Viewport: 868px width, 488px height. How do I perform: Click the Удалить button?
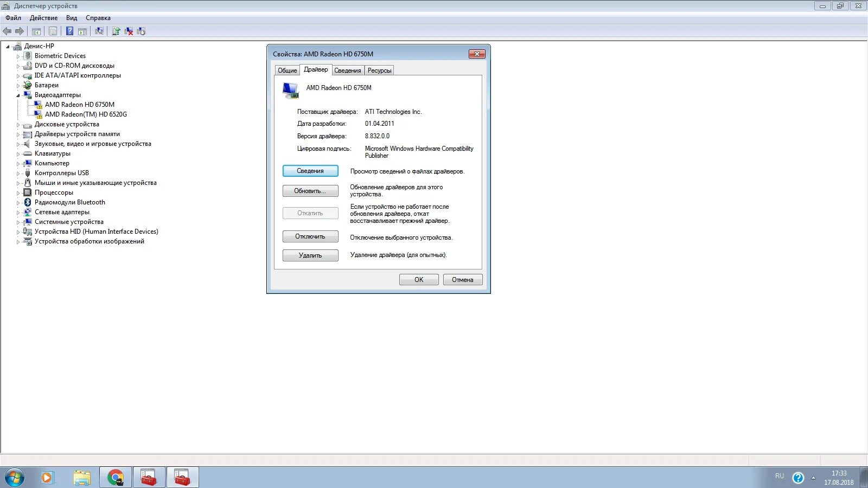[310, 255]
